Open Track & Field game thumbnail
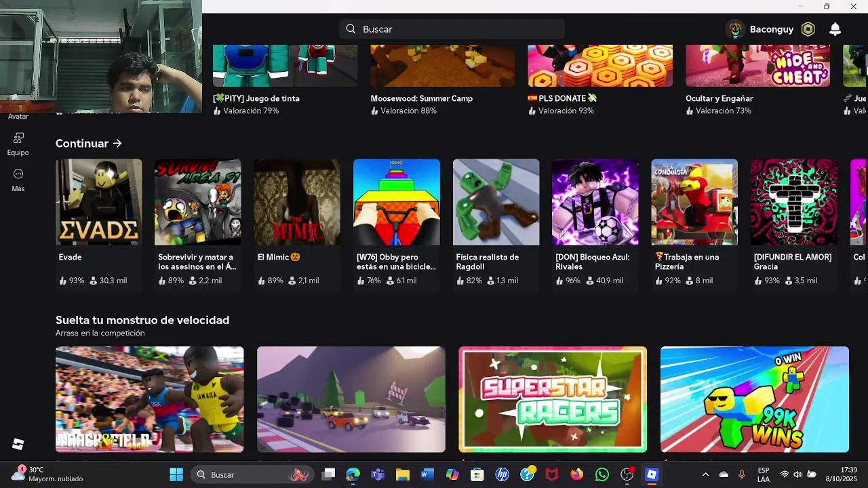Image resolution: width=868 pixels, height=488 pixels. click(x=150, y=399)
